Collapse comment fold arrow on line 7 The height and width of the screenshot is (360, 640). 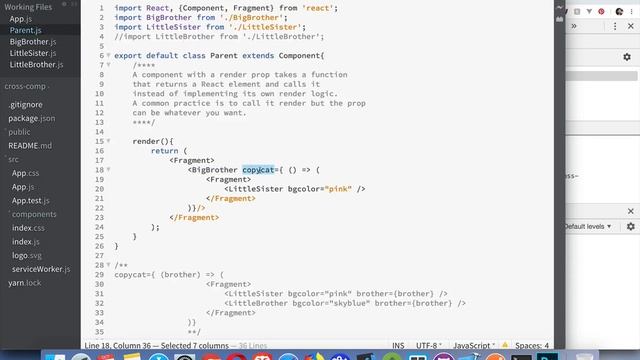[x=109, y=64]
